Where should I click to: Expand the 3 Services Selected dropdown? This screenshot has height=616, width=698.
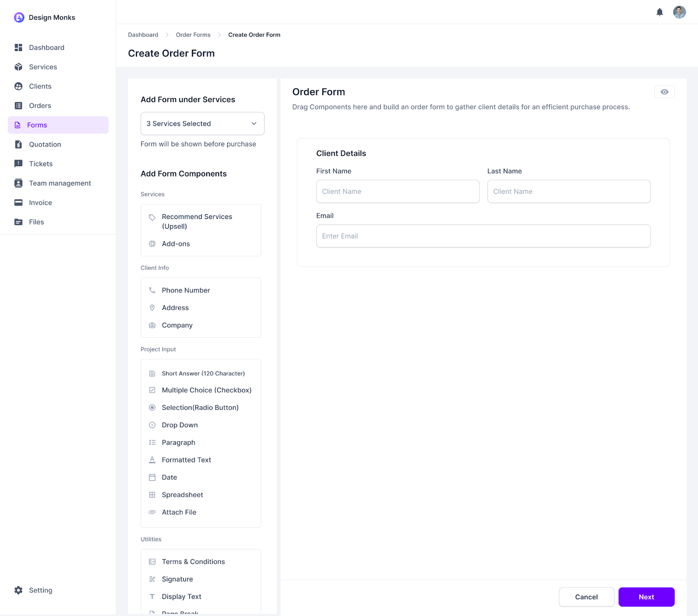202,123
